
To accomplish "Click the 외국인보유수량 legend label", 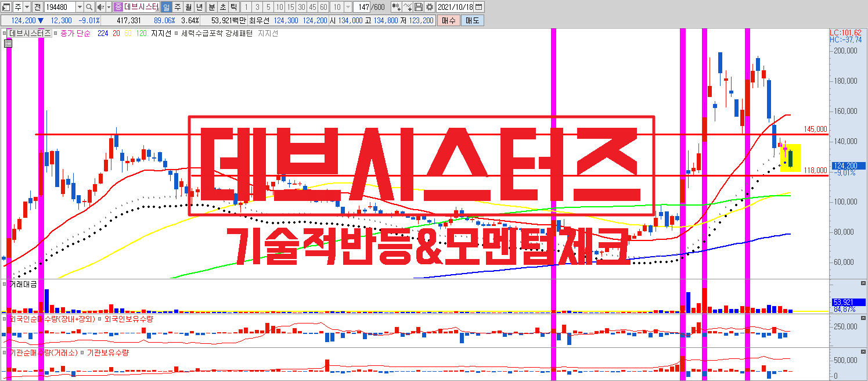I will pyautogui.click(x=129, y=319).
